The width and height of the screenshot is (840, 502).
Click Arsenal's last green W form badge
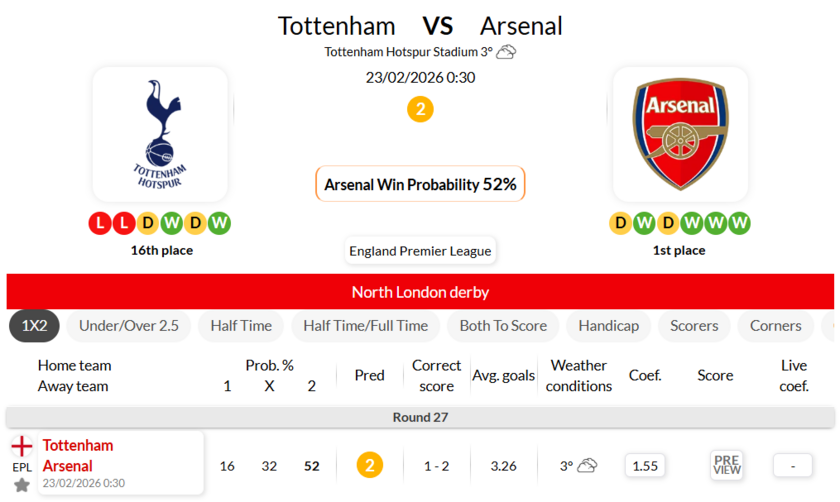pyautogui.click(x=740, y=223)
